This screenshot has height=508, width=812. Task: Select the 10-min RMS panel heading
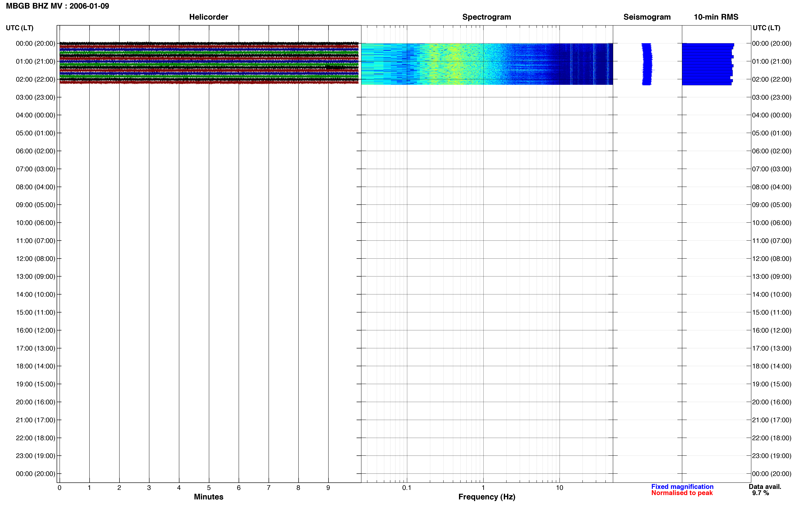[716, 17]
